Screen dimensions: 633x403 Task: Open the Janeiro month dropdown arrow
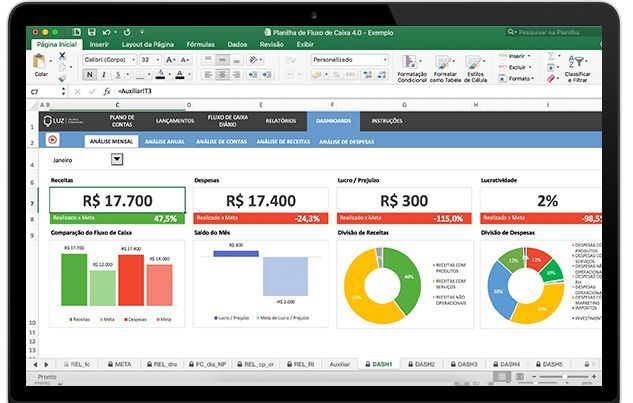click(x=117, y=160)
